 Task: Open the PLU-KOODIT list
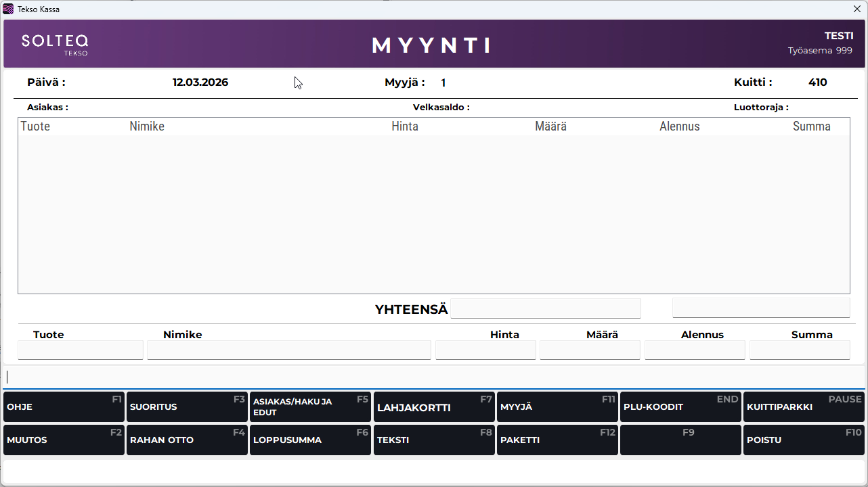tap(680, 407)
